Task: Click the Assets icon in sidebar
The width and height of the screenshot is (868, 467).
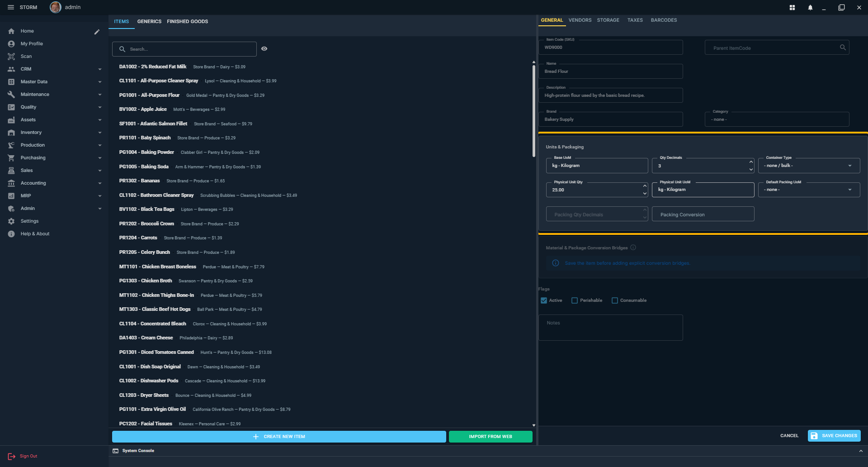Action: point(11,120)
